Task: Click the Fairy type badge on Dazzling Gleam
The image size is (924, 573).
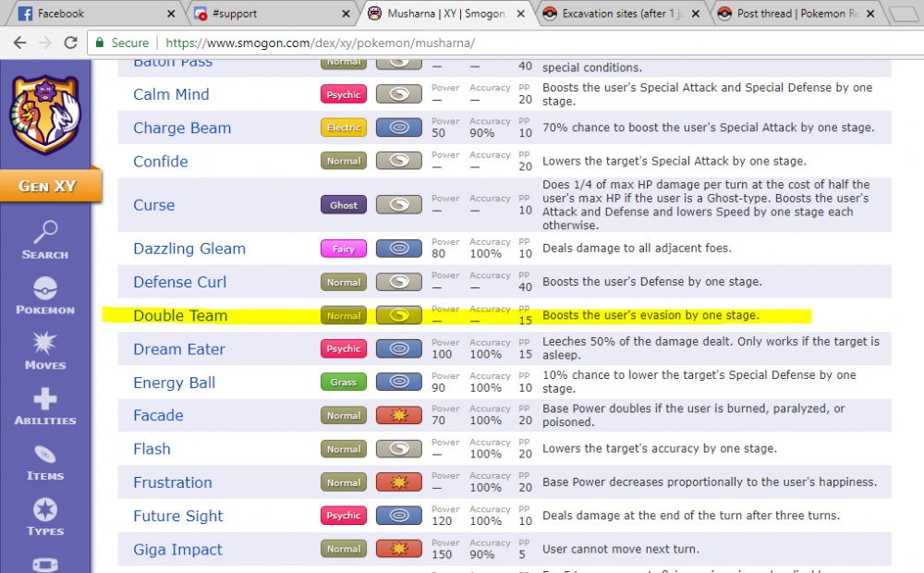Action: pos(344,249)
